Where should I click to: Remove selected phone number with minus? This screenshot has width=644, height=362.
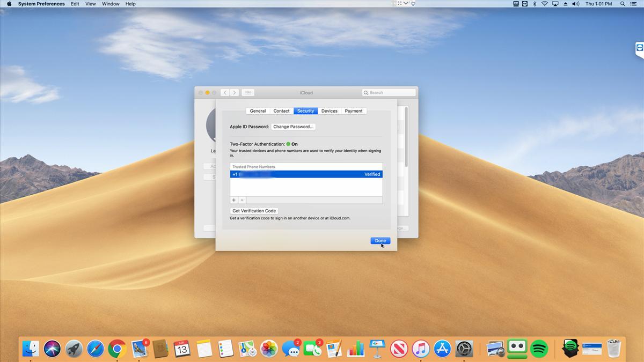pos(243,200)
